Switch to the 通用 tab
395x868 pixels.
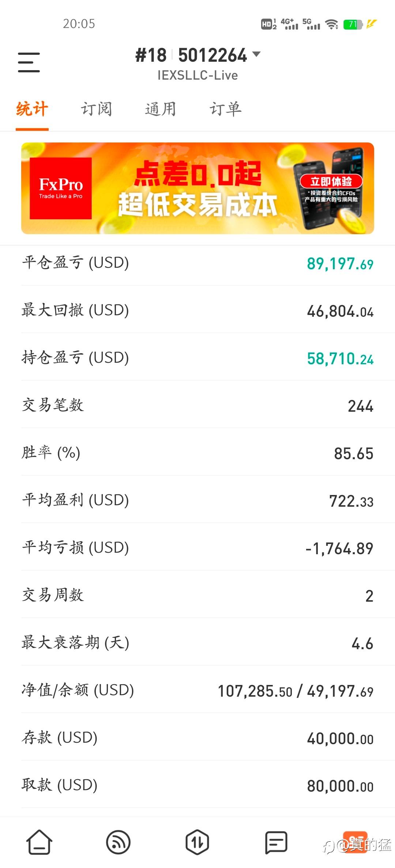pyautogui.click(x=161, y=109)
